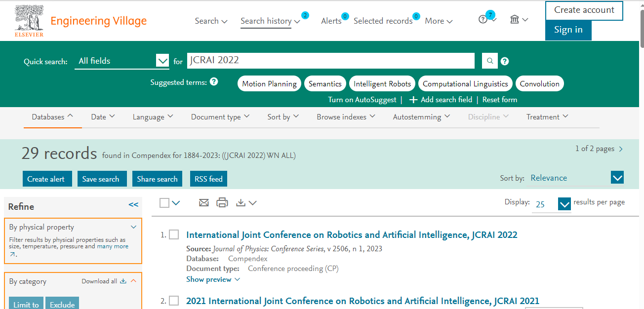644x309 pixels.
Task: Select suggested term Computational Linguistics
Action: click(x=465, y=83)
